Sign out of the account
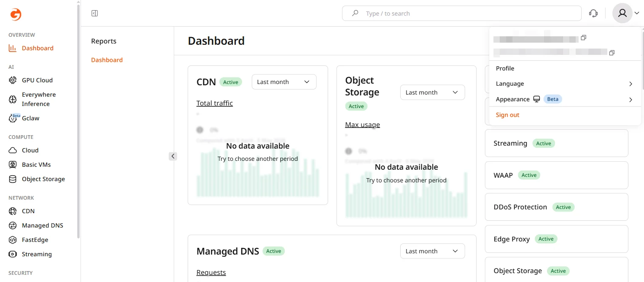This screenshot has width=644, height=282. 508,115
